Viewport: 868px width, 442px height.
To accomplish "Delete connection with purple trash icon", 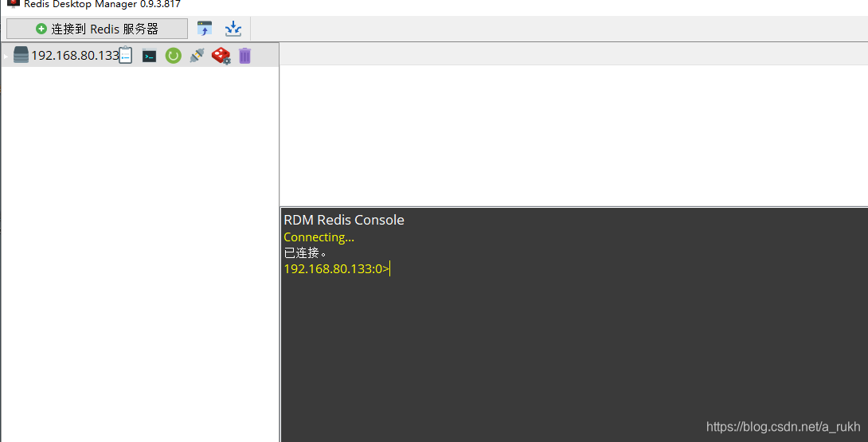I will pos(244,56).
